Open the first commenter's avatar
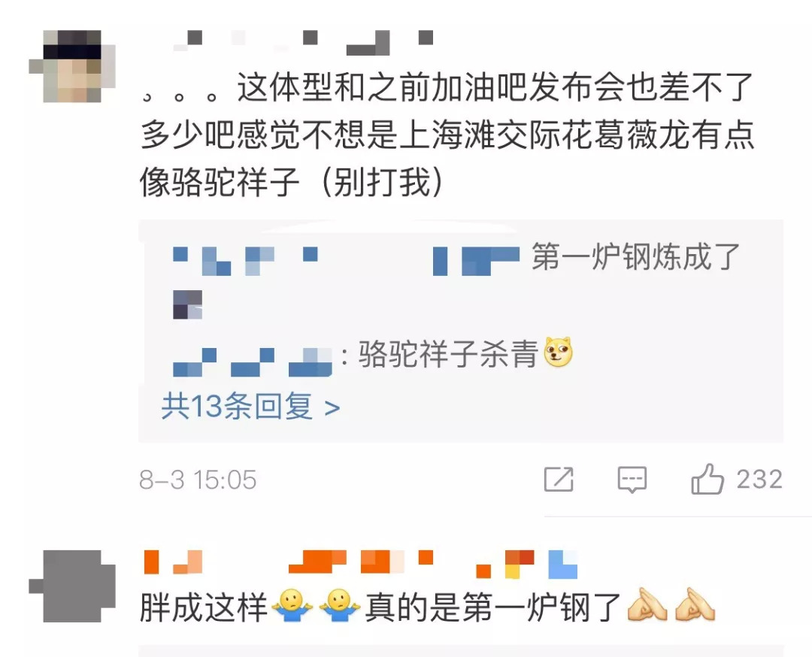The height and width of the screenshot is (657, 812). [x=72, y=66]
